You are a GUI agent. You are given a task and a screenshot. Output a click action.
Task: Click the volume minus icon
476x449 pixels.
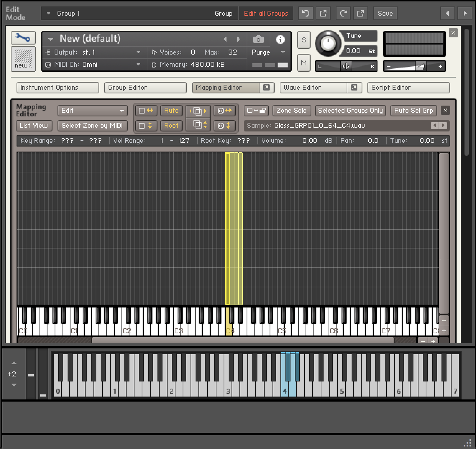click(x=389, y=66)
